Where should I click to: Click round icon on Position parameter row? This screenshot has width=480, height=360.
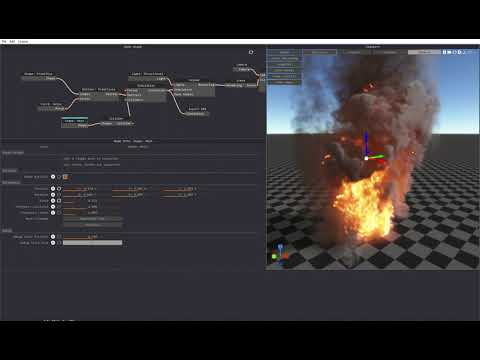point(53,189)
